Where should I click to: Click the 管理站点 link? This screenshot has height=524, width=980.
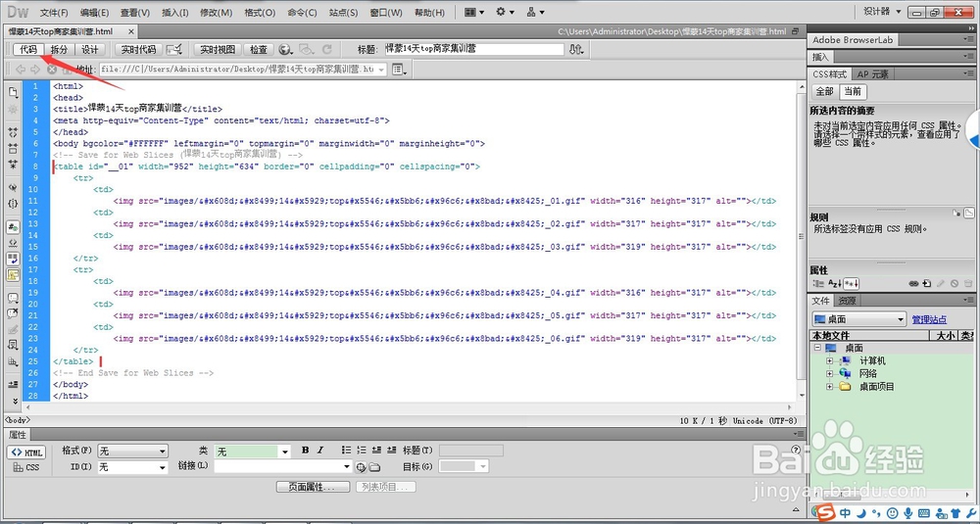pos(929,319)
